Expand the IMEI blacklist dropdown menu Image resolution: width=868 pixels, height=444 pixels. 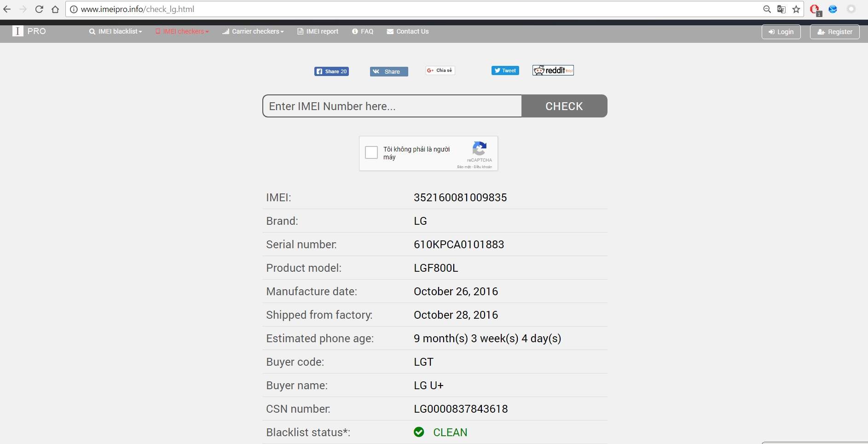(x=116, y=31)
